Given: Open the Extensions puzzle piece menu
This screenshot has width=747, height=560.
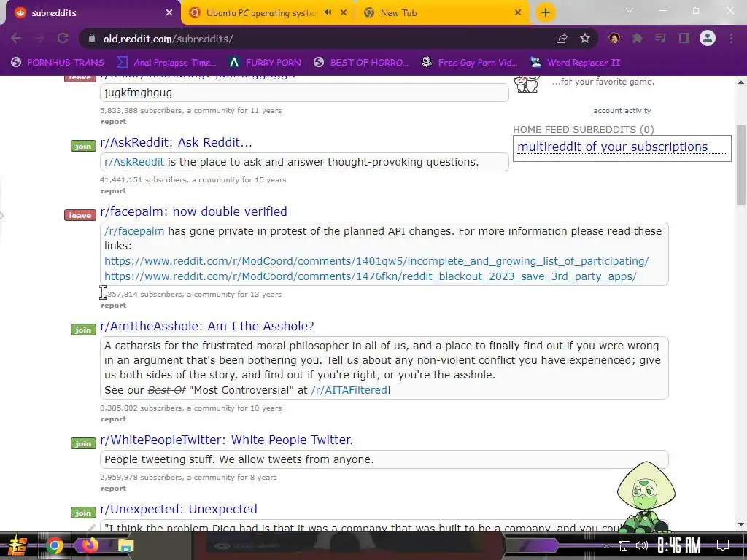Looking at the screenshot, I should click(x=638, y=38).
